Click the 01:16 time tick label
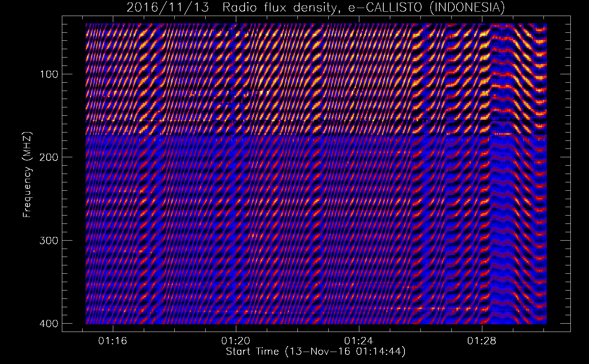 pyautogui.click(x=113, y=341)
